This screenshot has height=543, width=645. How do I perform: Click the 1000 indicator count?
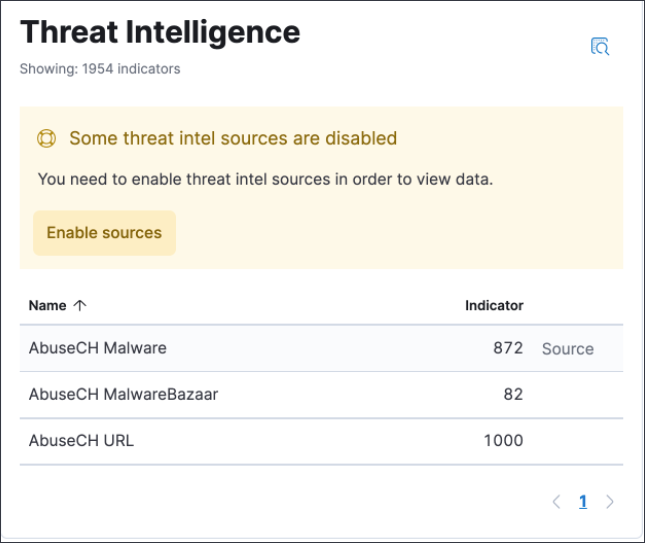point(503,441)
